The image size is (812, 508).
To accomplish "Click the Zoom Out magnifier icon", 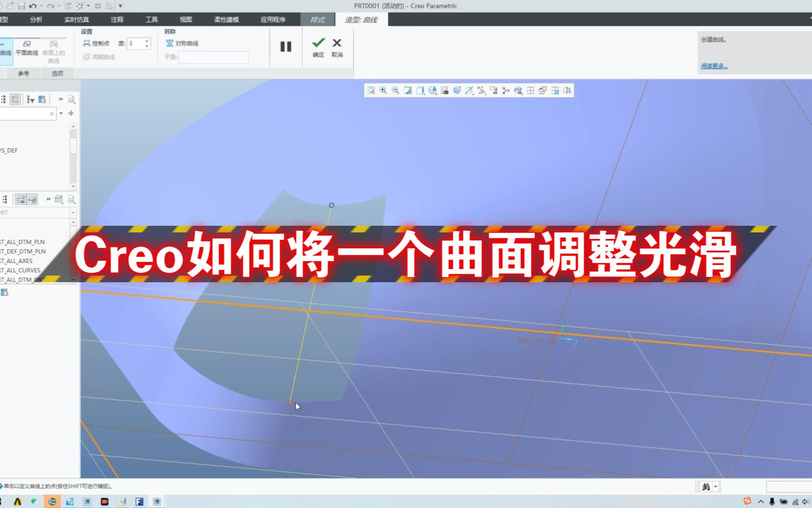I will (396, 91).
